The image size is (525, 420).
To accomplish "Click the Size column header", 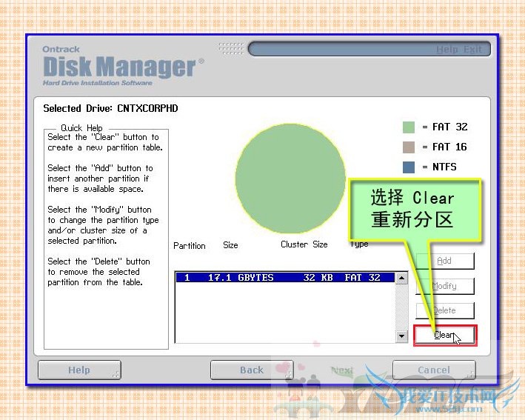I will [x=230, y=245].
